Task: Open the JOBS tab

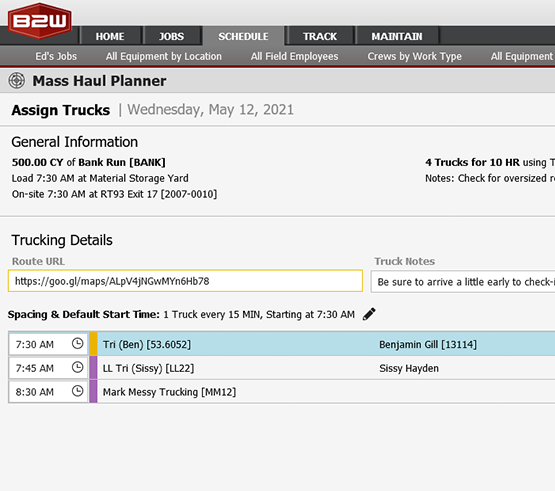Action: [172, 36]
